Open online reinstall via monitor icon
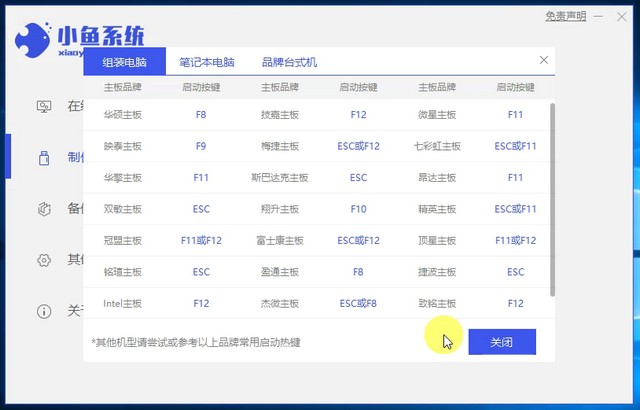This screenshot has height=410, width=640. tap(44, 106)
